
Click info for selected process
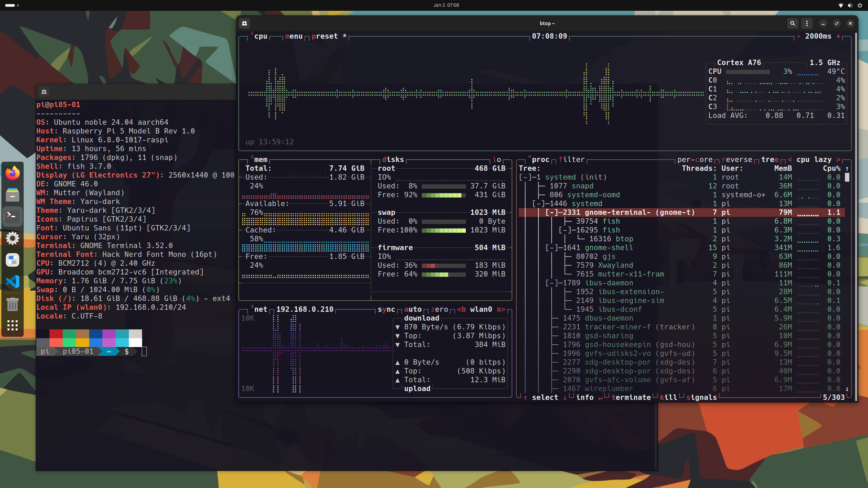pyautogui.click(x=585, y=398)
